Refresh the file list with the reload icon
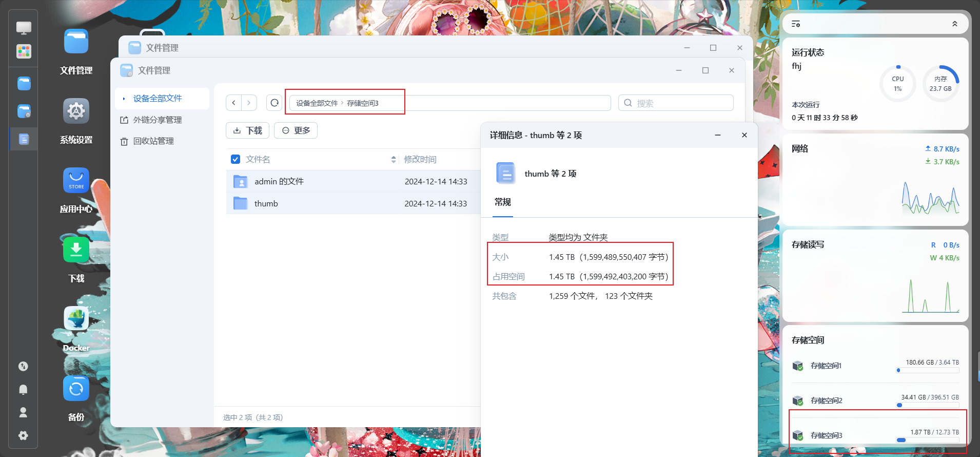Viewport: 980px width, 457px height. pos(275,103)
